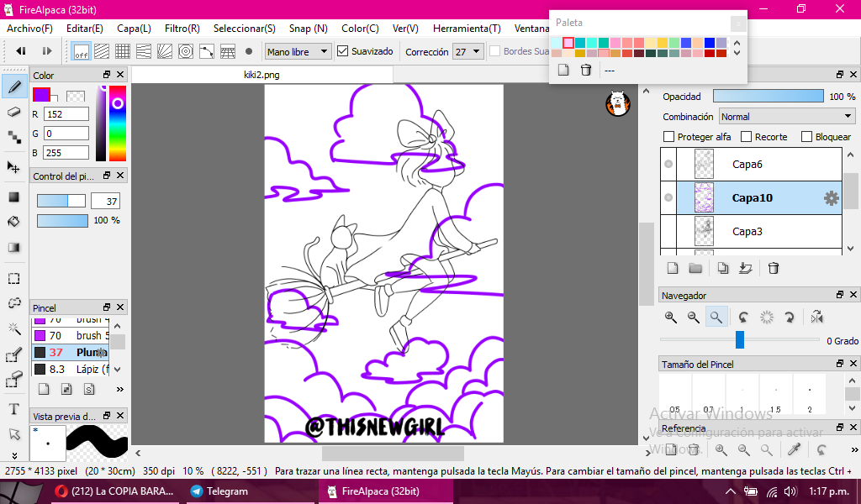Viewport: 861px width, 504px height.
Task: Create a new layer folder
Action: click(695, 268)
